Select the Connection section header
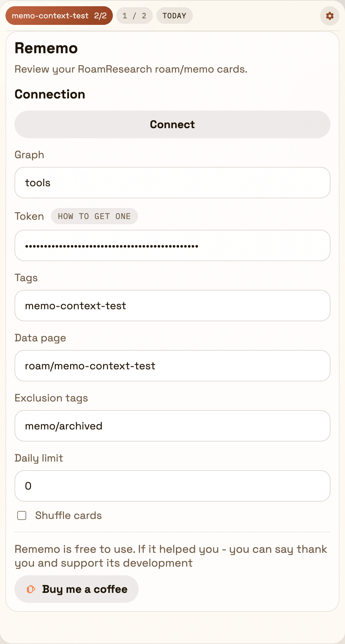Image resolution: width=345 pixels, height=644 pixels. [x=50, y=94]
